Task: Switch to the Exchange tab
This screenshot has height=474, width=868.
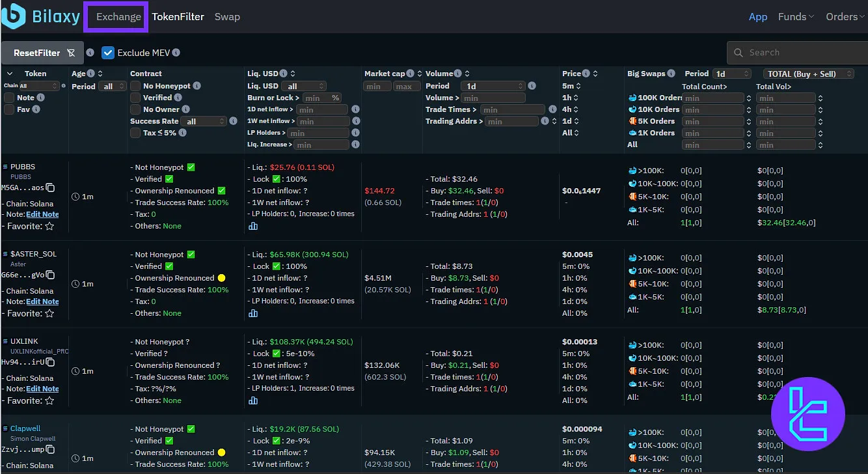Action: coord(118,17)
